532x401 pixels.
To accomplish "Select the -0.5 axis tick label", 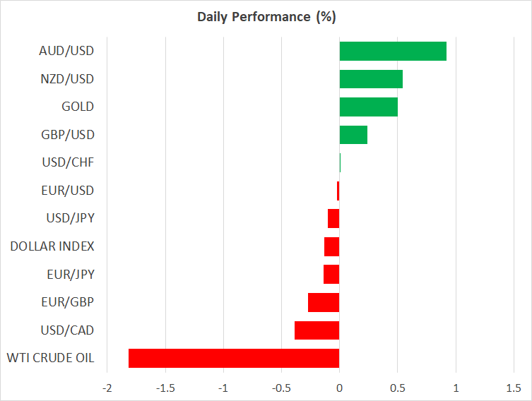I will coord(281,388).
